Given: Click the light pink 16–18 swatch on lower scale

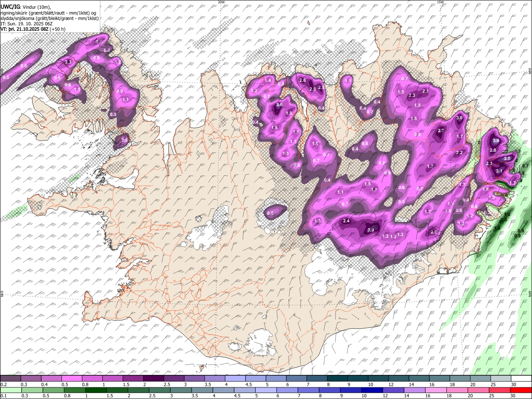Looking at the screenshot, I should point(436,390).
